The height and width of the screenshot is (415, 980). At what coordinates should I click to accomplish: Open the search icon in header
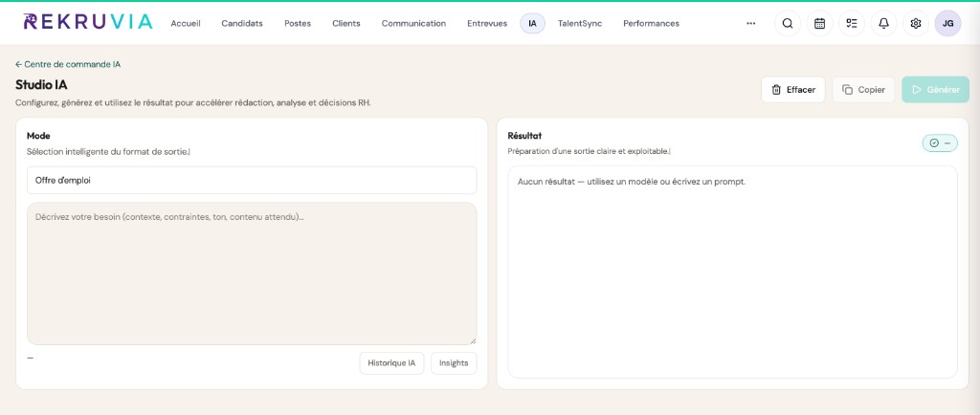(788, 24)
